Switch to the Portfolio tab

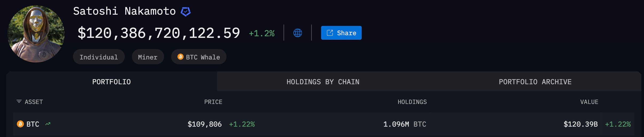coord(111,82)
